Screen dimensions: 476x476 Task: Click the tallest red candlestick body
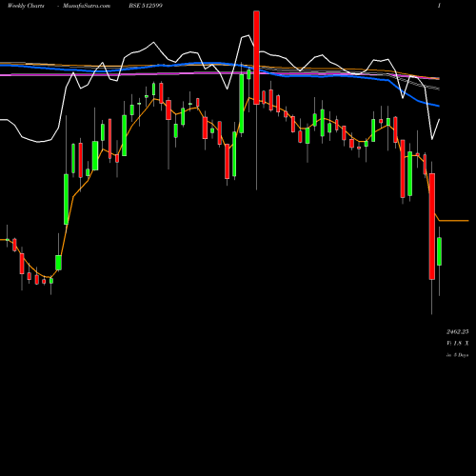(x=432, y=227)
